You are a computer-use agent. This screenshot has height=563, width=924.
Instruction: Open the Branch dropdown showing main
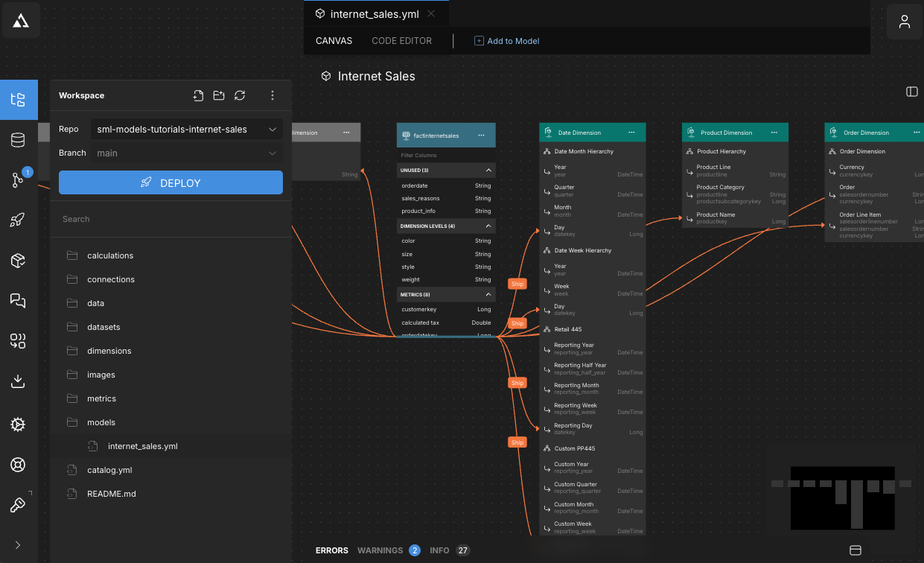click(186, 153)
